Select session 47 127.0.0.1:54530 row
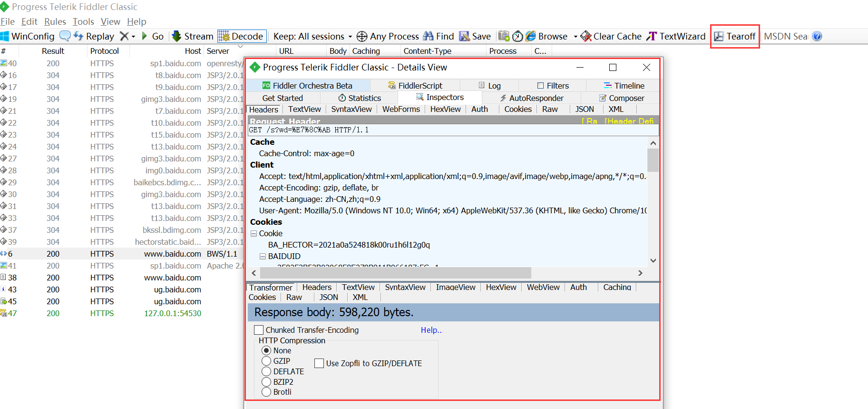 [122, 313]
